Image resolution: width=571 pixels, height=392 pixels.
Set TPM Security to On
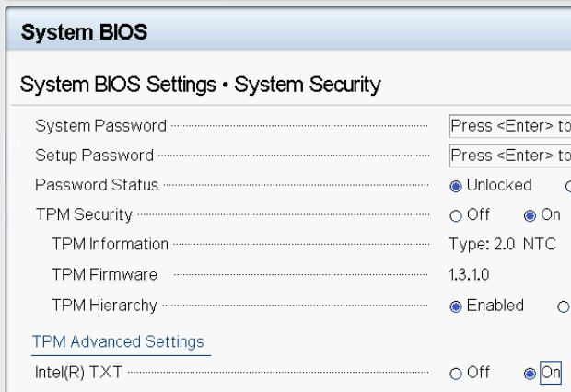pos(530,215)
